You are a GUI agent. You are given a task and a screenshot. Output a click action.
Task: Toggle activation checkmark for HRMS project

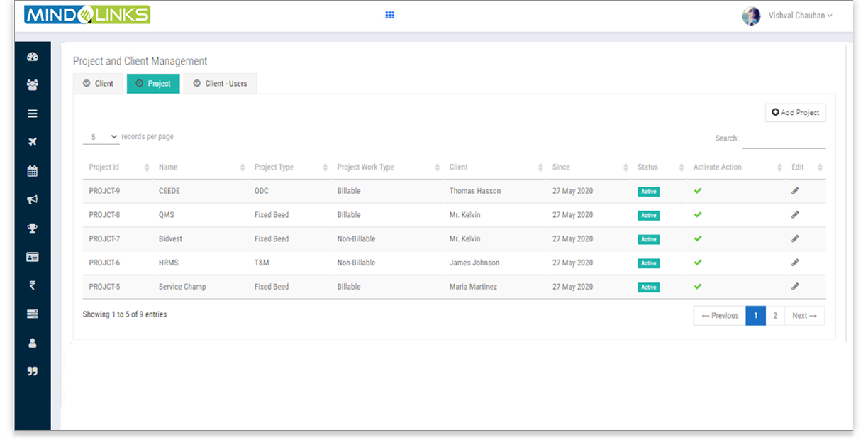[x=698, y=263]
